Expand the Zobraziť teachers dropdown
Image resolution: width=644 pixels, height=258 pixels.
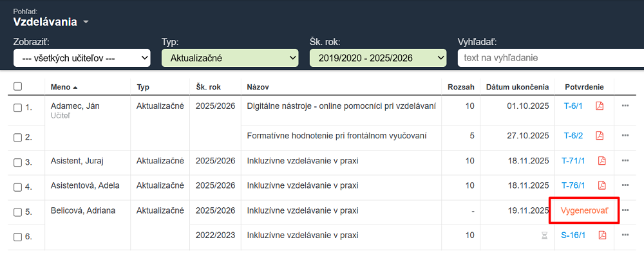click(x=82, y=58)
